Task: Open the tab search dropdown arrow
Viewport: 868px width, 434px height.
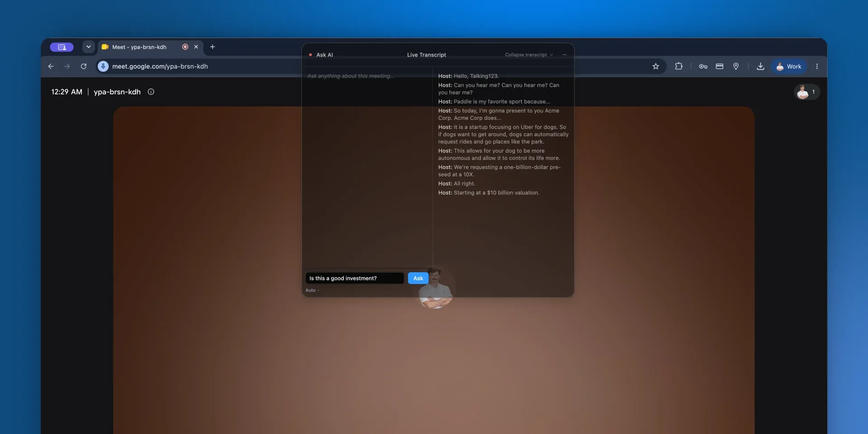Action: (89, 47)
